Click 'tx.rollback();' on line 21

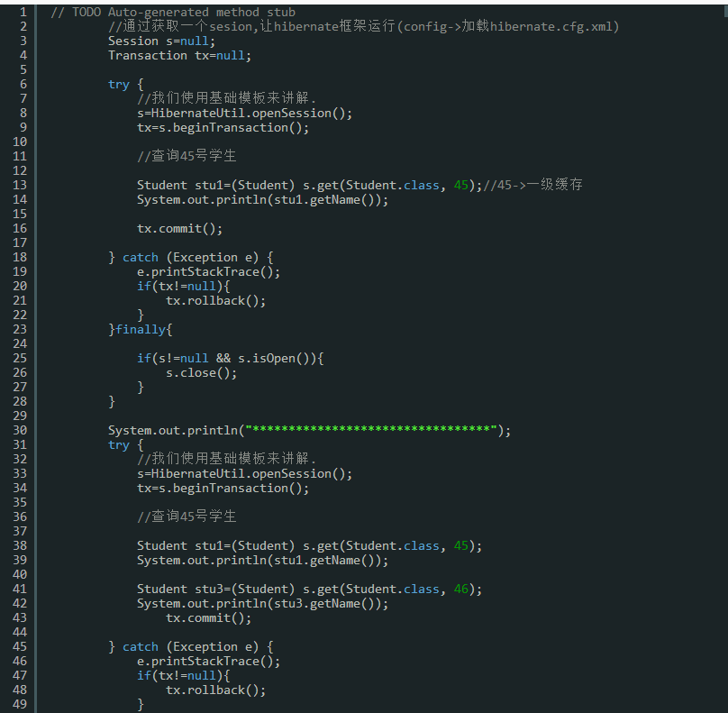[216, 300]
